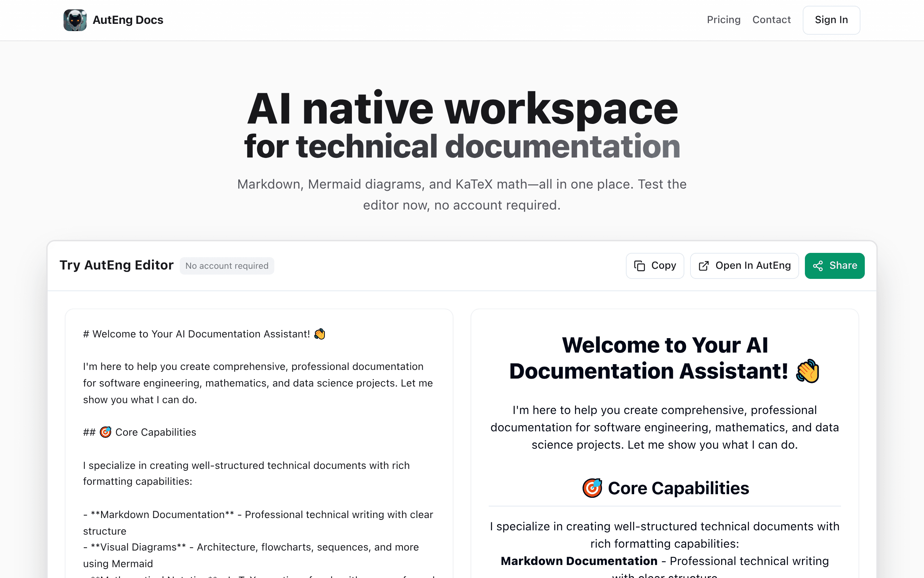
Task: Click the preview paragraph starting 'I'm here to help'
Action: tap(665, 427)
